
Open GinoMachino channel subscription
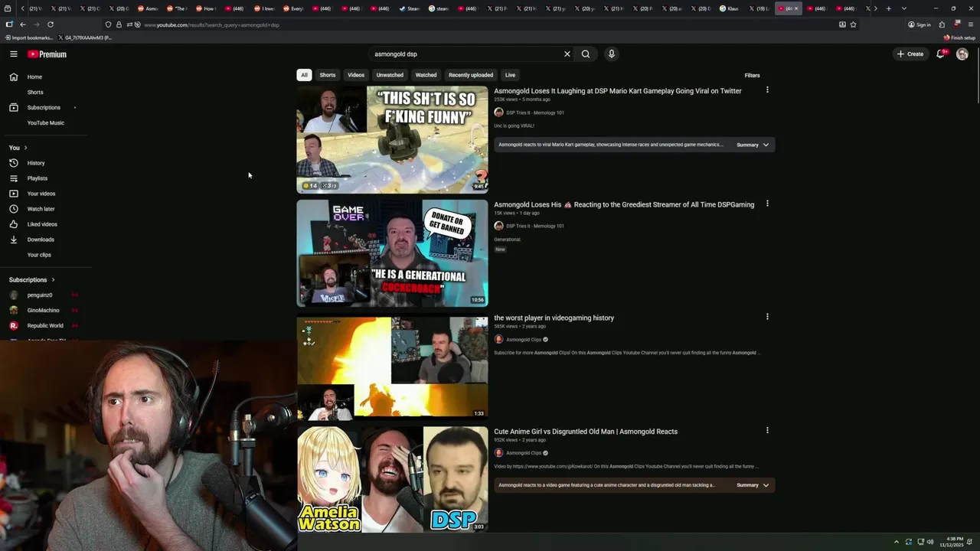click(43, 310)
